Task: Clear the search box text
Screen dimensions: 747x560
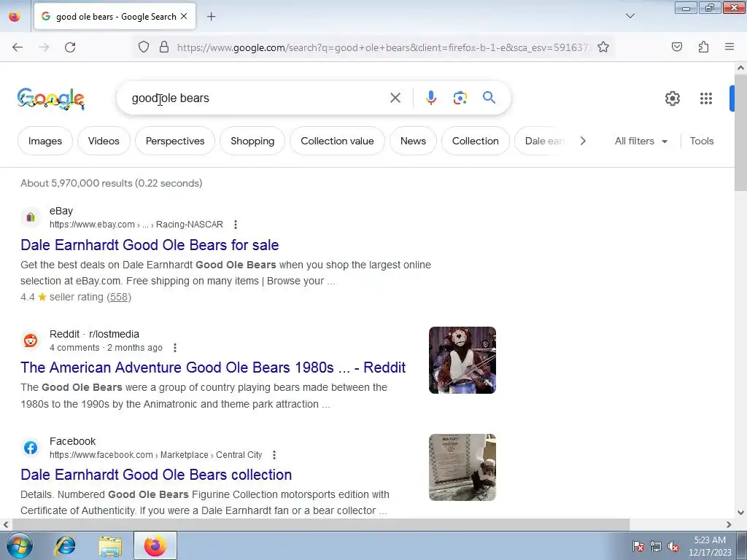Action: point(395,98)
